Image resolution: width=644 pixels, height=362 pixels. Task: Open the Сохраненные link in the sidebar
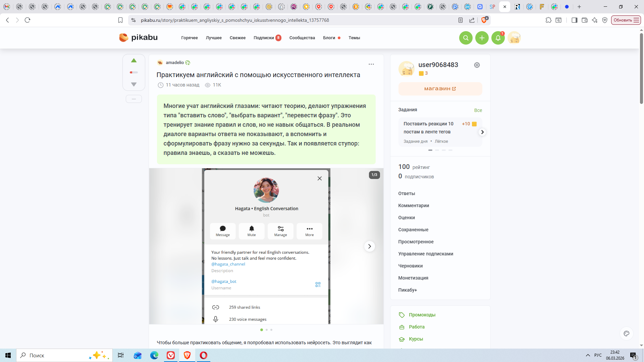tap(413, 230)
